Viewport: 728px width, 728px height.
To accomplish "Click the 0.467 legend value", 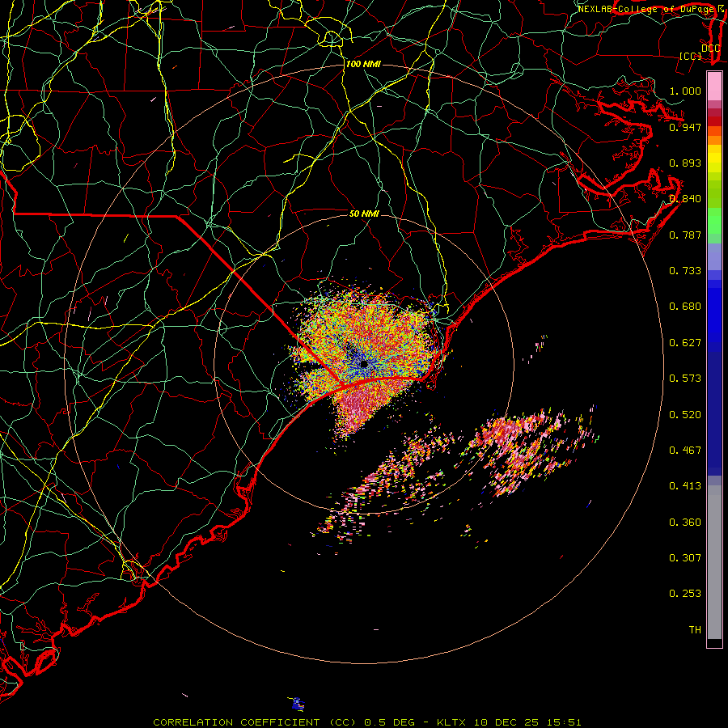I will coord(685,451).
